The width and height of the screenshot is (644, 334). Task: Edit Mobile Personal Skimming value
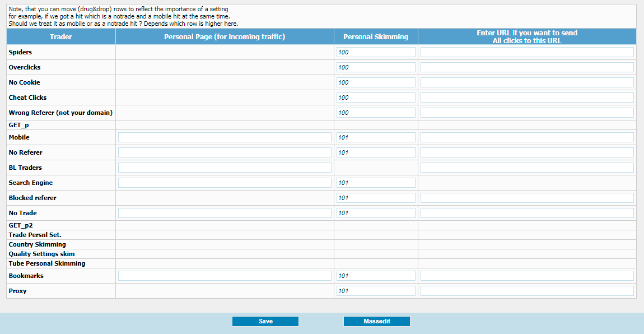click(376, 138)
